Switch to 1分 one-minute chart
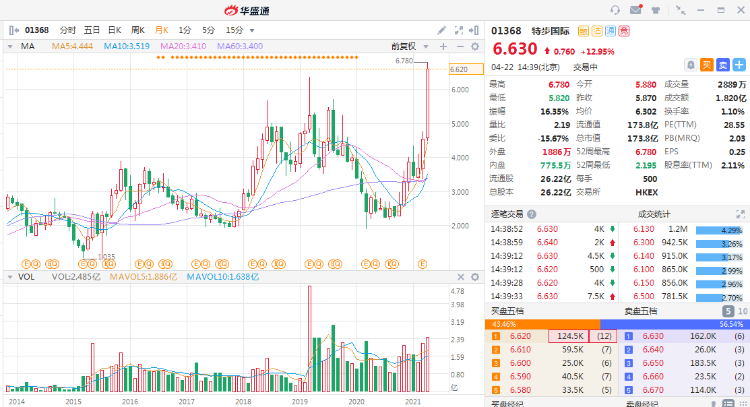This screenshot has height=407, width=750. coord(185,30)
